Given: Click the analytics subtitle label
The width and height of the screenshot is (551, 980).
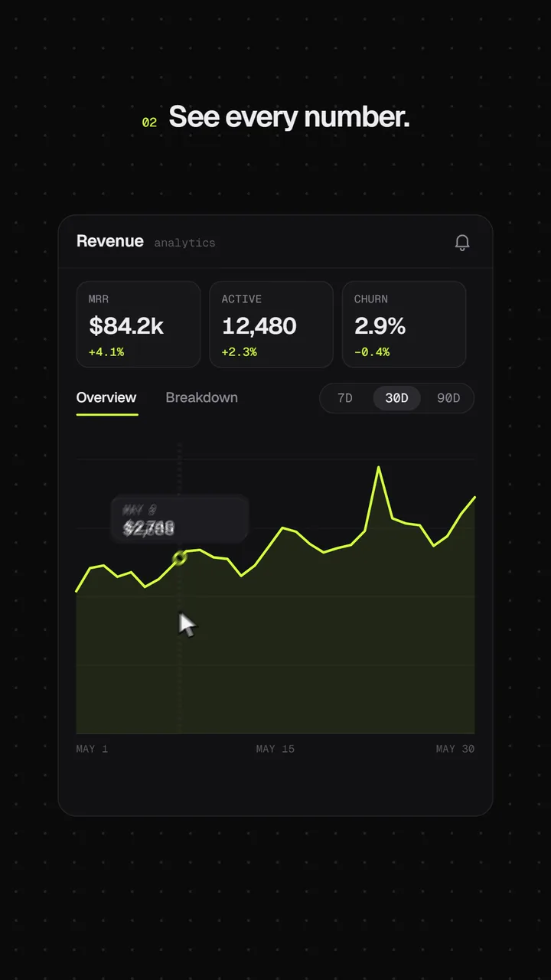Looking at the screenshot, I should tap(184, 243).
